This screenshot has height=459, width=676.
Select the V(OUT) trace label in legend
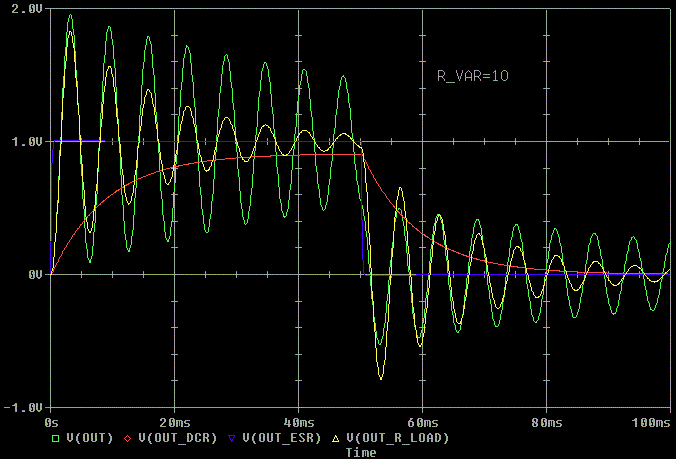tap(89, 438)
